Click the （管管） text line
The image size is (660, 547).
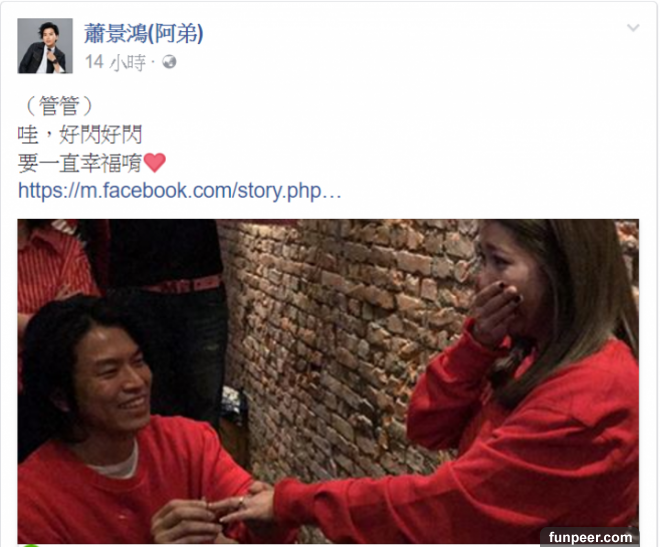(x=59, y=105)
